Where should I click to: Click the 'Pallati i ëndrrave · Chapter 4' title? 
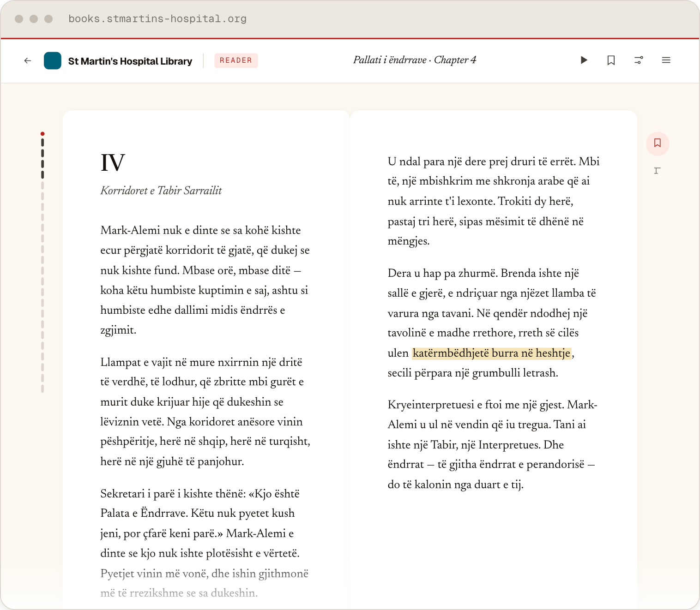click(x=415, y=60)
